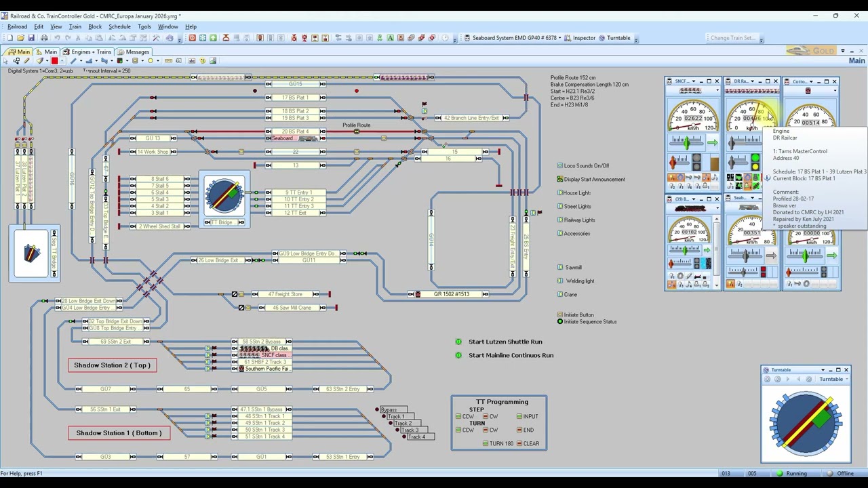Open the Seaboard train window title dropdown
Viewport: 868px width, 488px height.
[752, 199]
